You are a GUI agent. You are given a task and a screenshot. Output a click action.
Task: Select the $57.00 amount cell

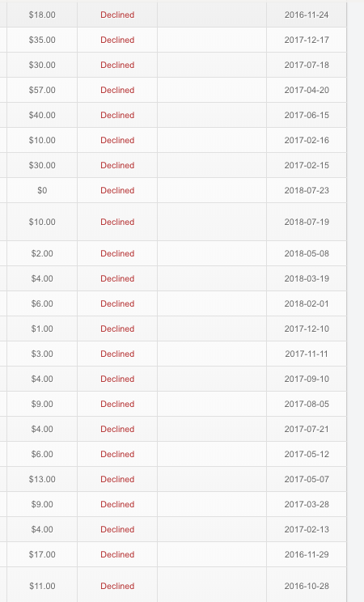(42, 90)
